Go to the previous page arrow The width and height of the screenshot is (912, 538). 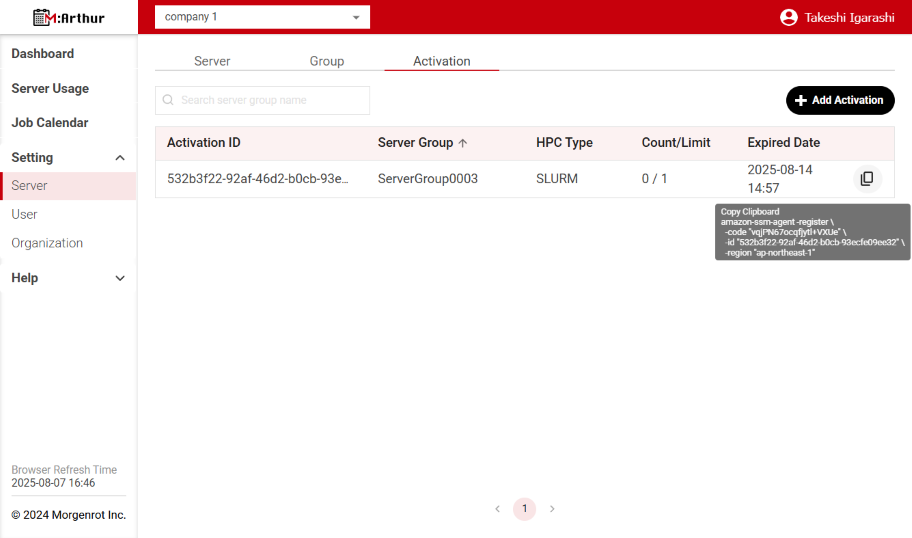click(497, 509)
